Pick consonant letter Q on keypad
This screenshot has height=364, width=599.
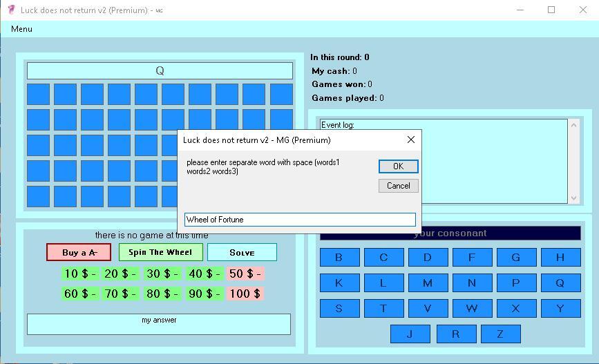click(560, 282)
